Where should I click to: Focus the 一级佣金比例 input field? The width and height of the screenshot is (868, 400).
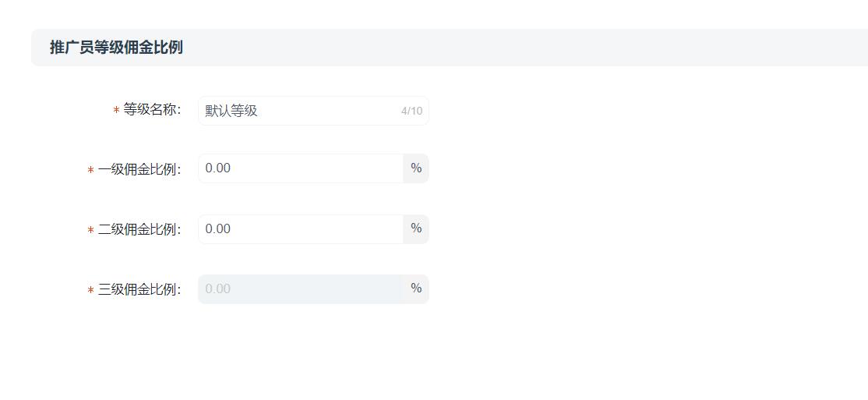pyautogui.click(x=301, y=168)
